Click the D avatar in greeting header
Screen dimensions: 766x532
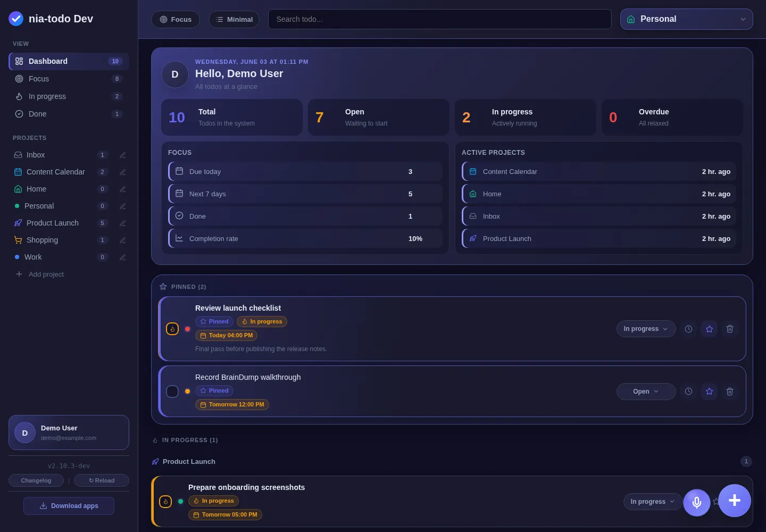pos(175,74)
